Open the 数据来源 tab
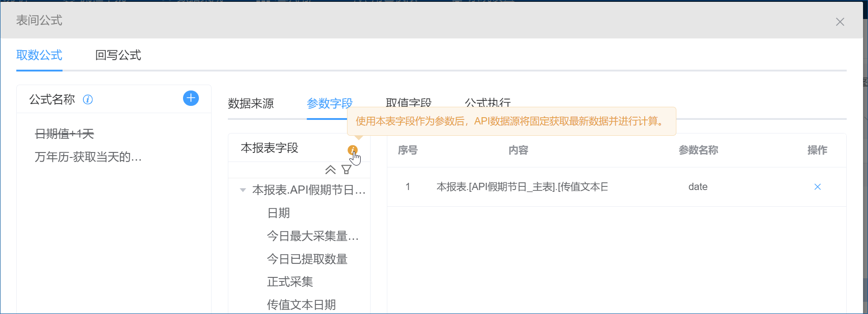The image size is (868, 314). [251, 104]
